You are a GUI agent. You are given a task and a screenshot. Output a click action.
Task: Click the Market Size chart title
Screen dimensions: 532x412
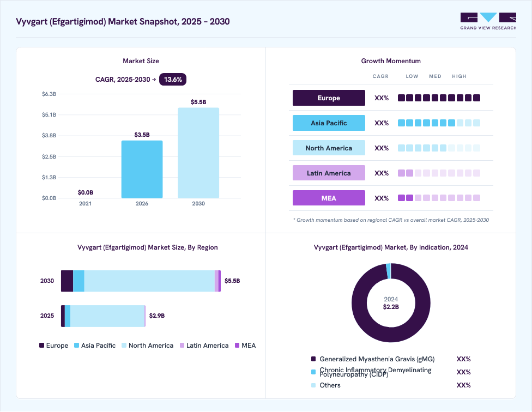pos(141,61)
